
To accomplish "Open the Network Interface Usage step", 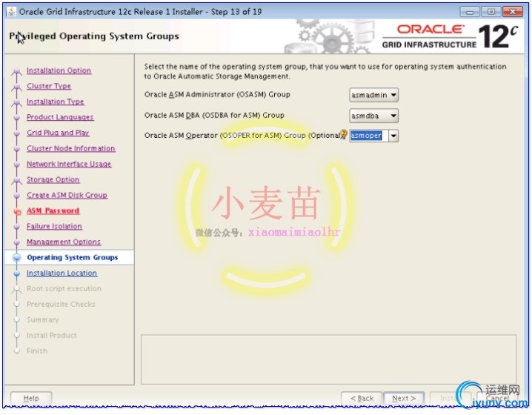I will click(69, 165).
